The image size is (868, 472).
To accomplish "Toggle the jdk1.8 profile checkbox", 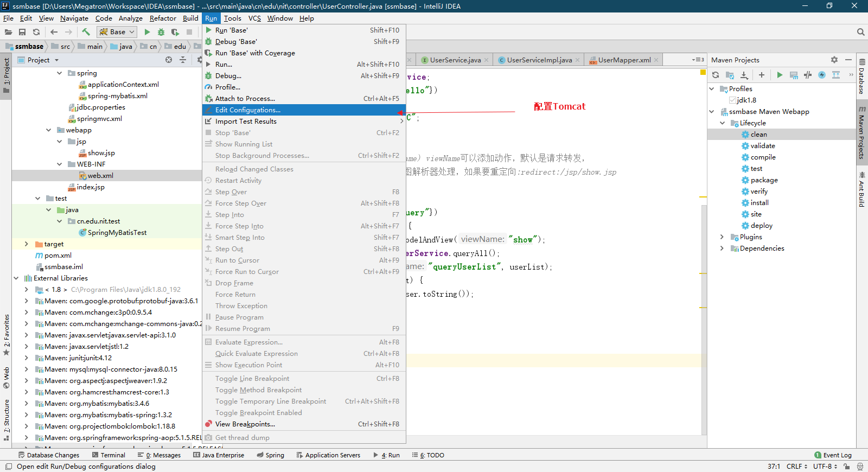I will 732,100.
